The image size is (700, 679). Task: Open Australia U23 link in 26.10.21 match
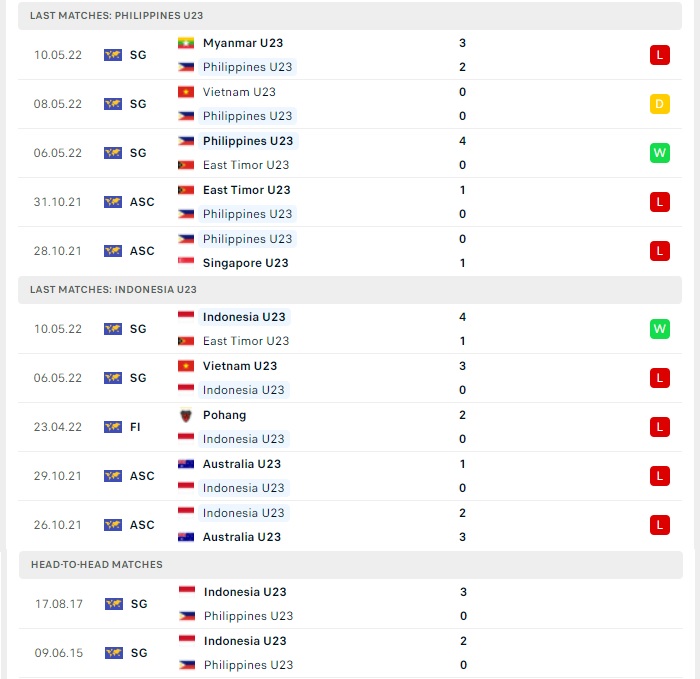tap(242, 537)
